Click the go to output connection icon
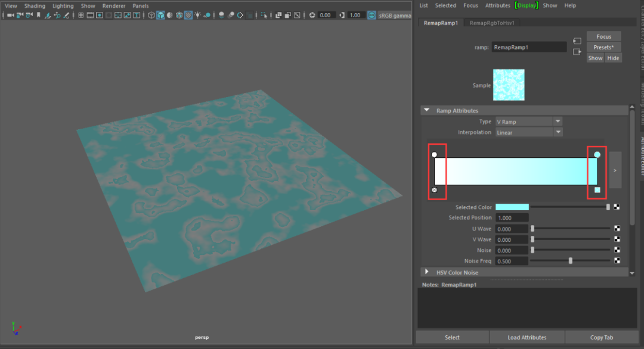Viewport: 644px width, 349px height. 577,52
